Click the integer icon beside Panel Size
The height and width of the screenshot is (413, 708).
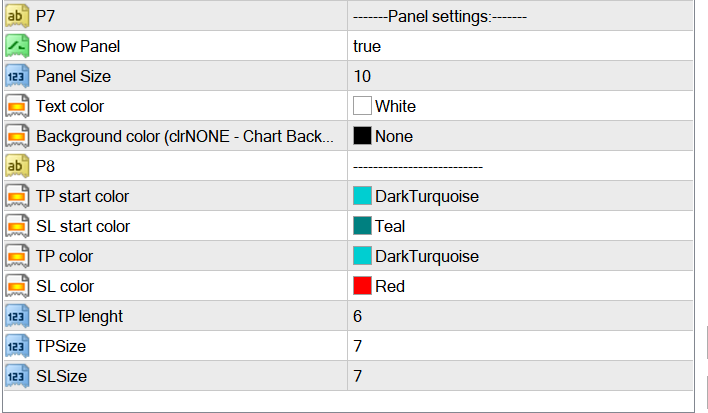point(17,76)
